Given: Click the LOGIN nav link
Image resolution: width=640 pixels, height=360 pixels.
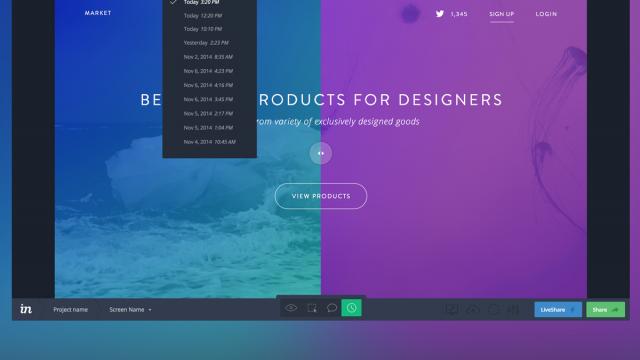Looking at the screenshot, I should tap(546, 14).
